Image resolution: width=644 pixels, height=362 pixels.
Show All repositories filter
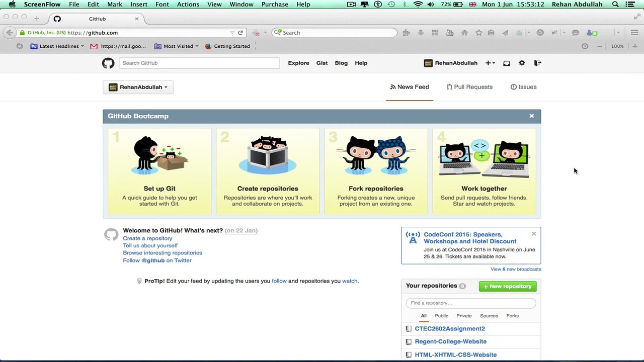coord(424,316)
